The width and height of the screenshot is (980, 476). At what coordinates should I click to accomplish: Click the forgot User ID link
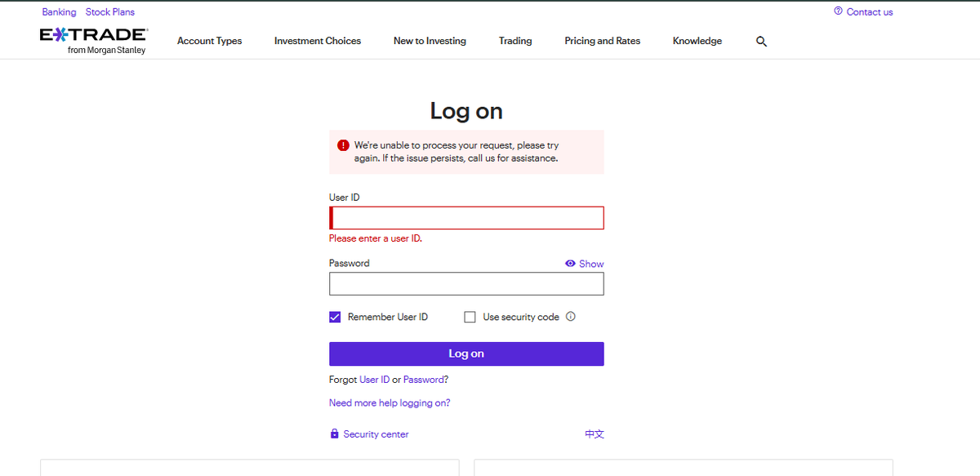pyautogui.click(x=374, y=380)
